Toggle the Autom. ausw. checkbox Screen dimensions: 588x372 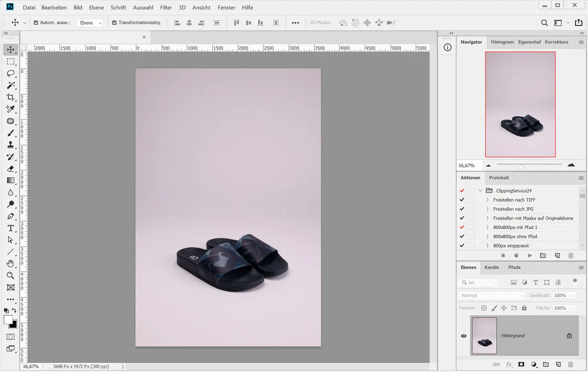[x=36, y=23]
